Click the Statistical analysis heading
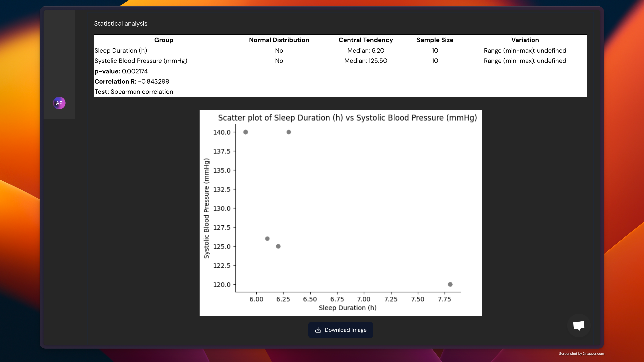 [121, 23]
